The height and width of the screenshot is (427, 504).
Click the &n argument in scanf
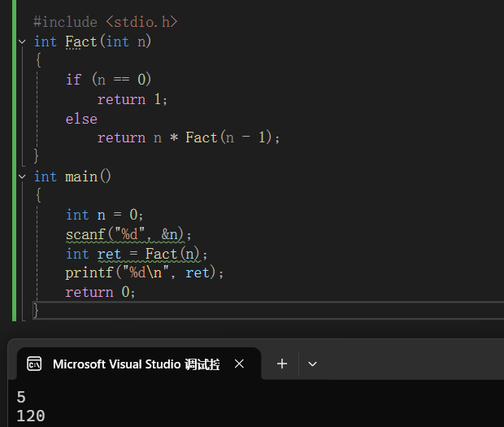[169, 234]
